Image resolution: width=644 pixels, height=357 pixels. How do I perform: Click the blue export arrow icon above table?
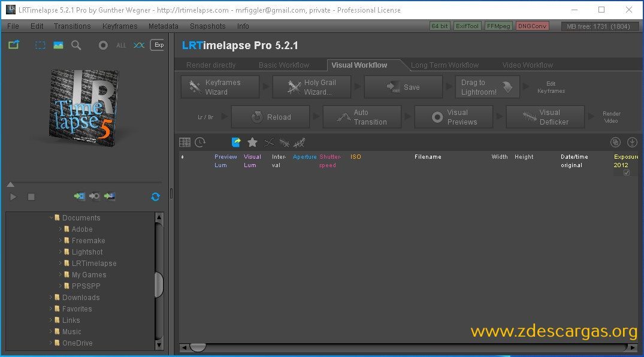pyautogui.click(x=236, y=142)
